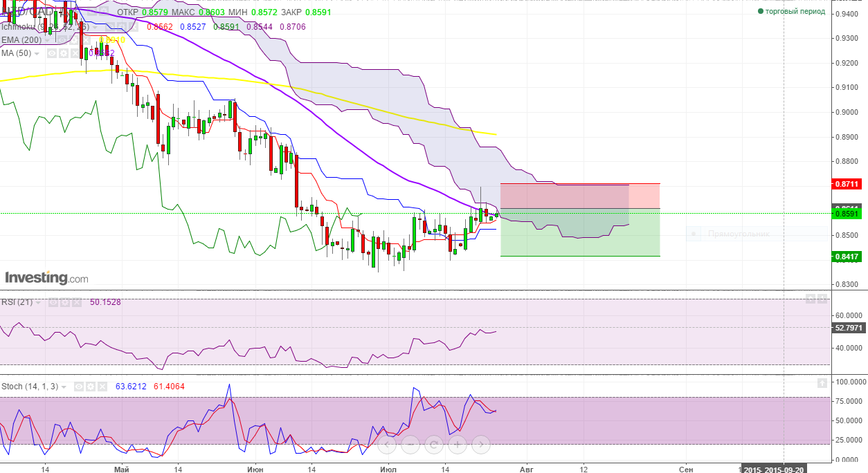Open EMA (200) settings gear
The height and width of the screenshot is (473, 868).
coord(74,40)
